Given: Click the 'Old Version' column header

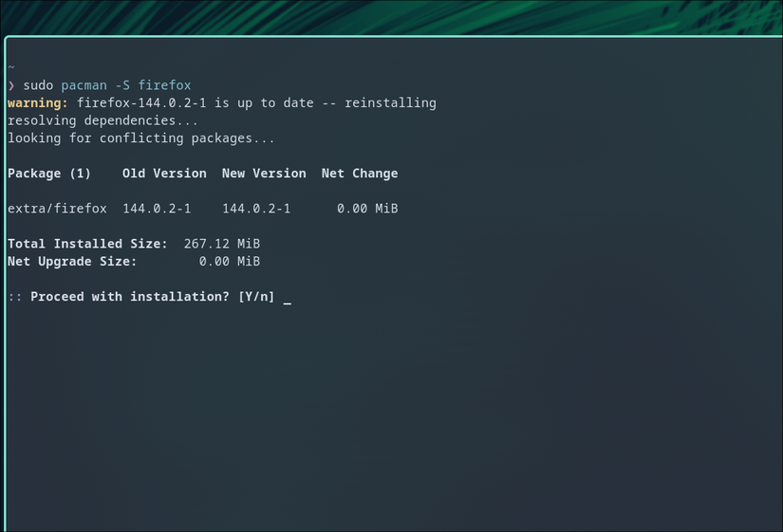Looking at the screenshot, I should [164, 174].
